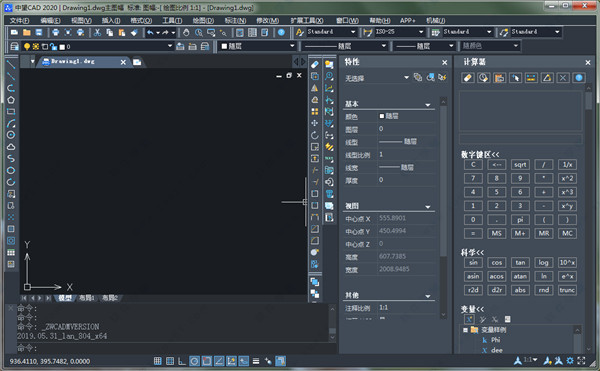Toggle Object Snap in status bar
Screen dimensions: 600x371
[207, 361]
